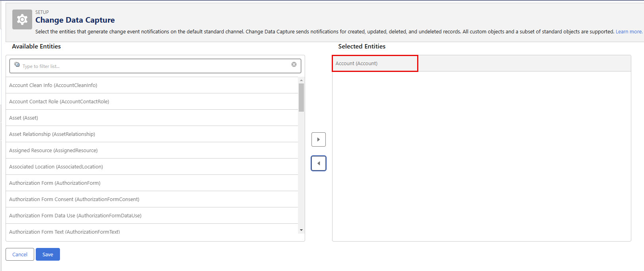Select Authorization Form Text entity
This screenshot has height=271, width=644.
(x=152, y=229)
